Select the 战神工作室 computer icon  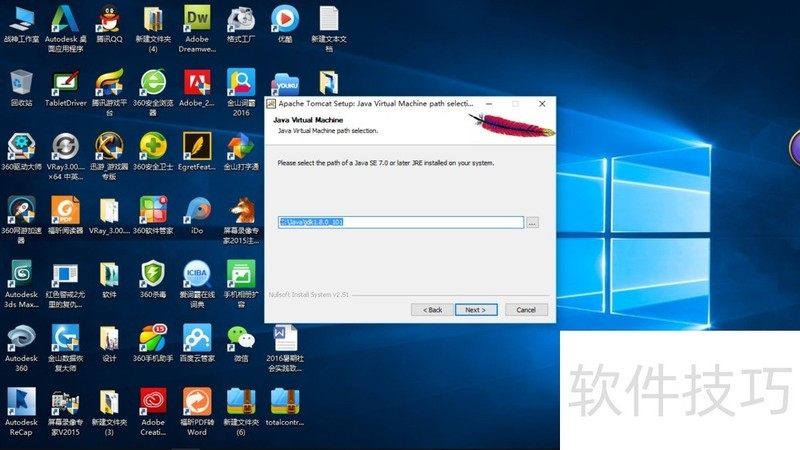[x=21, y=19]
